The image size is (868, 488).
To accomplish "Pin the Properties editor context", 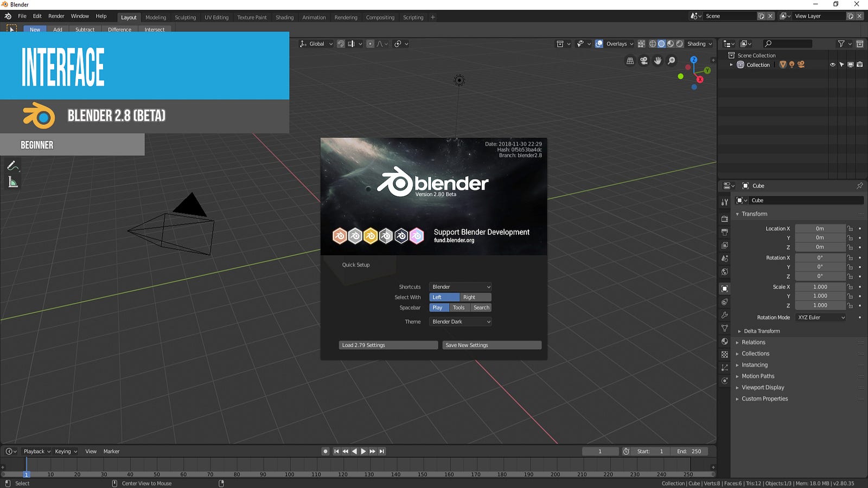I will tap(860, 185).
